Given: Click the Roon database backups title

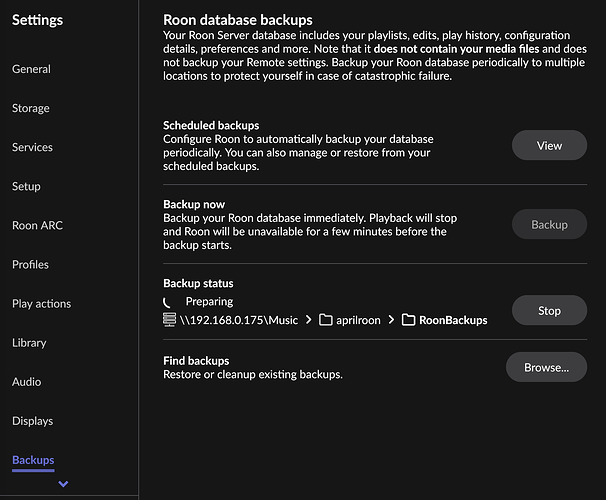Looking at the screenshot, I should click(x=238, y=20).
